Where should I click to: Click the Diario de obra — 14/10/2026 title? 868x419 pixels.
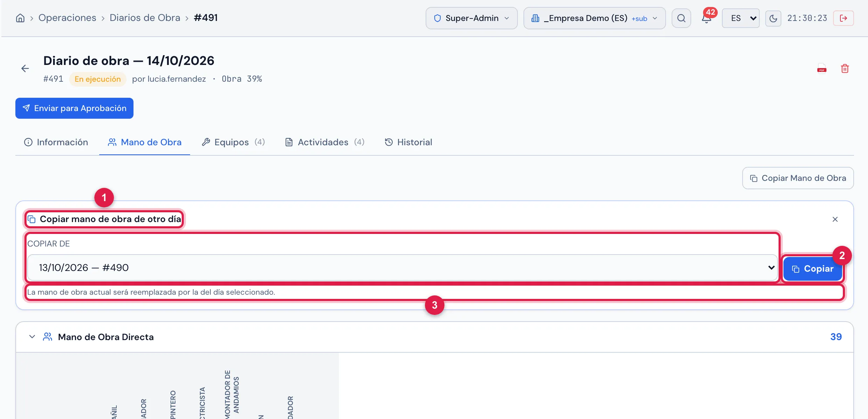pyautogui.click(x=129, y=61)
